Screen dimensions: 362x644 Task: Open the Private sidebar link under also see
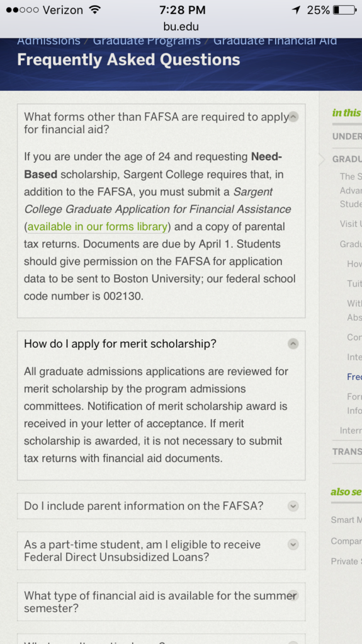346,561
